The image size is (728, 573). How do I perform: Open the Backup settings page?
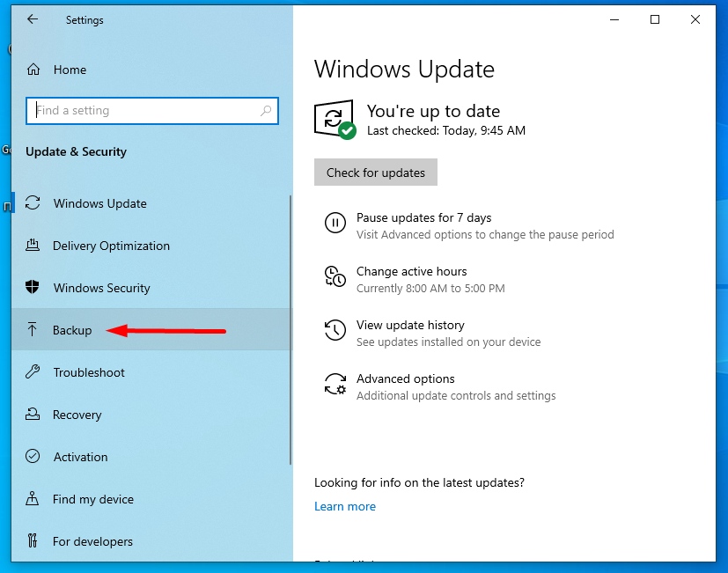[72, 330]
